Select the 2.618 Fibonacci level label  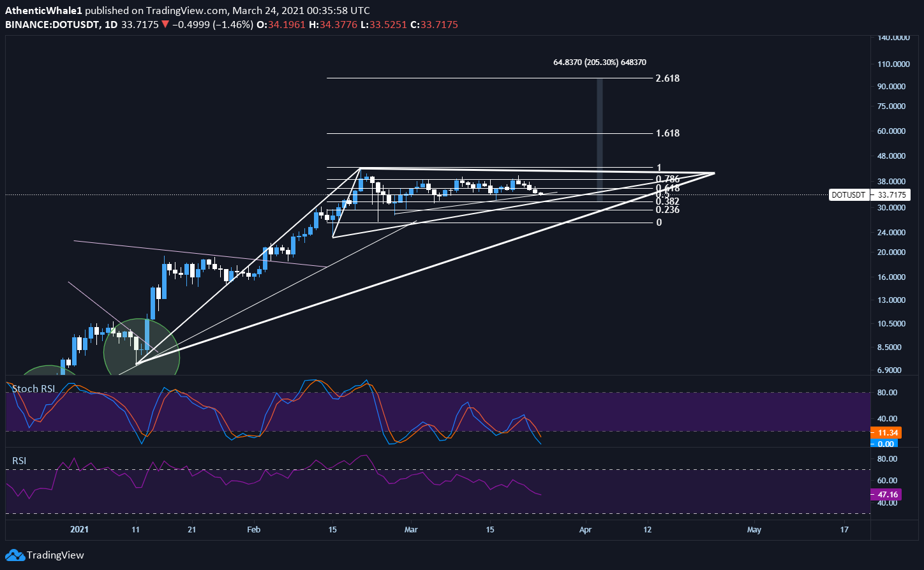click(667, 78)
